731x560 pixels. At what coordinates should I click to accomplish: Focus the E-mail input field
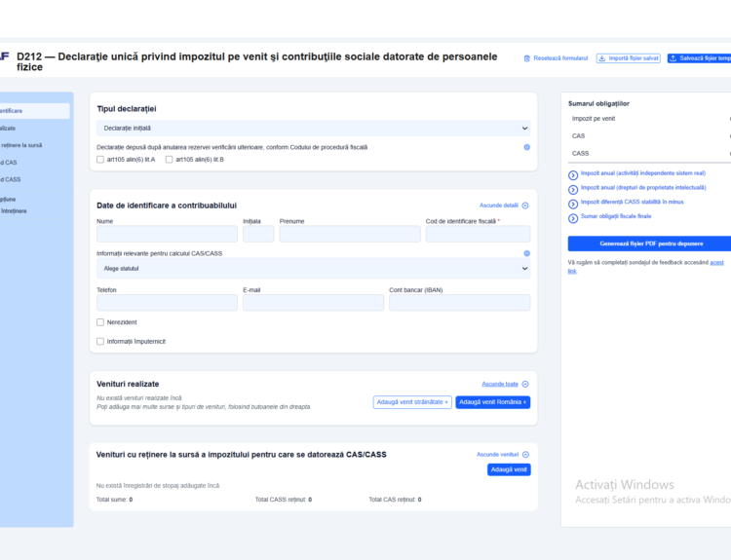313,302
